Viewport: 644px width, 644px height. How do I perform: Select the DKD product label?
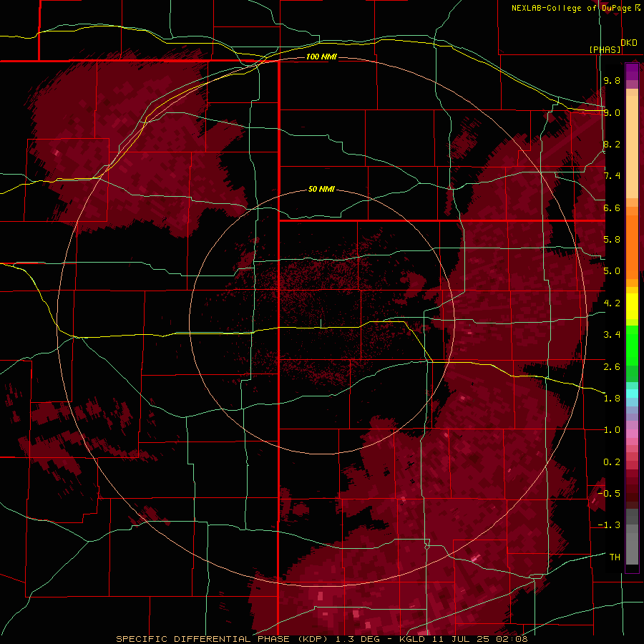click(x=629, y=43)
